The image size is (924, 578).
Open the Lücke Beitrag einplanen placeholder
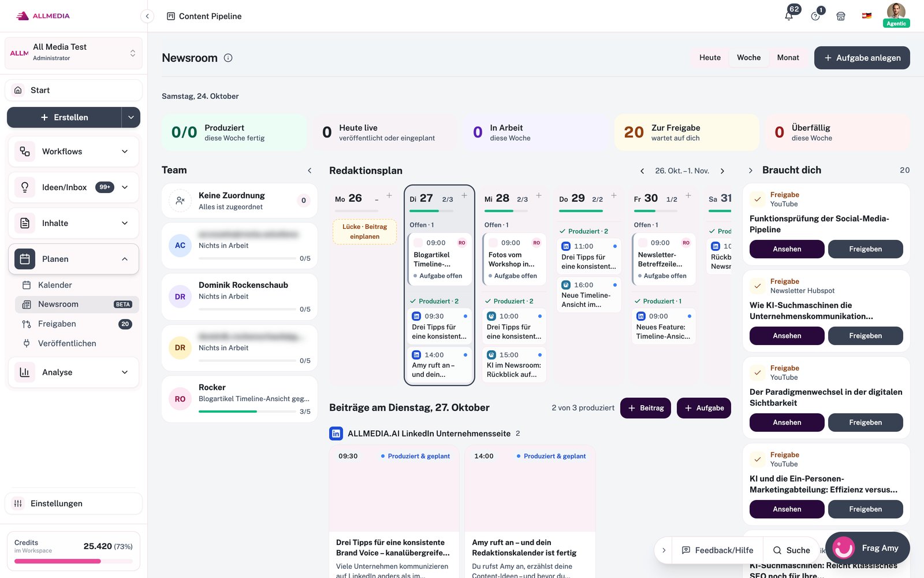[364, 232]
